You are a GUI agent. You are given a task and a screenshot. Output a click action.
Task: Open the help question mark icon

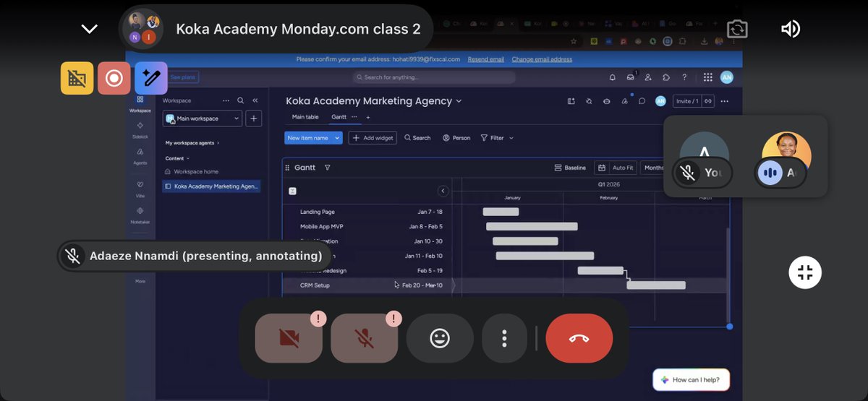point(684,77)
